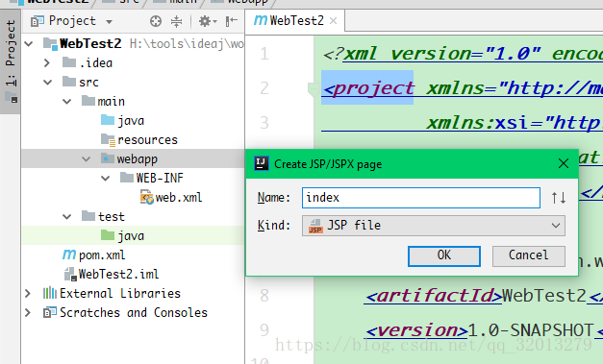This screenshot has width=603, height=364.
Task: Select the main folder row
Action: (x=133, y=102)
